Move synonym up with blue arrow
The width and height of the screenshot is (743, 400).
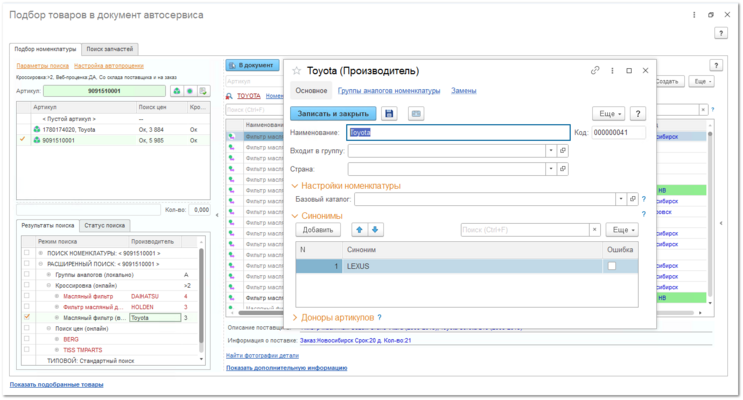[359, 230]
